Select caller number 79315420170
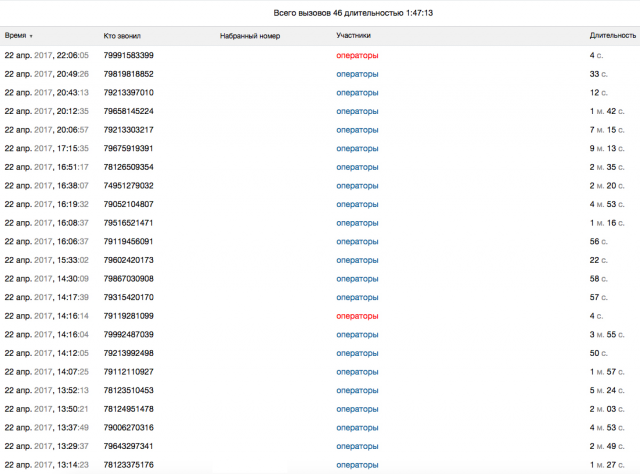Viewport: 640px width, 474px height. pyautogui.click(x=129, y=297)
